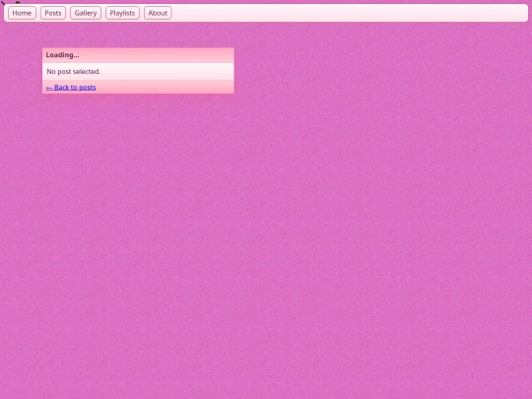This screenshot has height=399, width=532.
Task: Open the Playlists page
Action: (x=122, y=13)
